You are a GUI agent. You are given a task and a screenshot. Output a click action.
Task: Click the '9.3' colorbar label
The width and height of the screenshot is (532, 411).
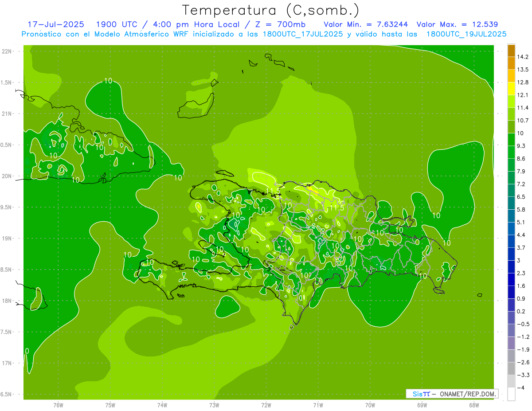[x=521, y=146]
